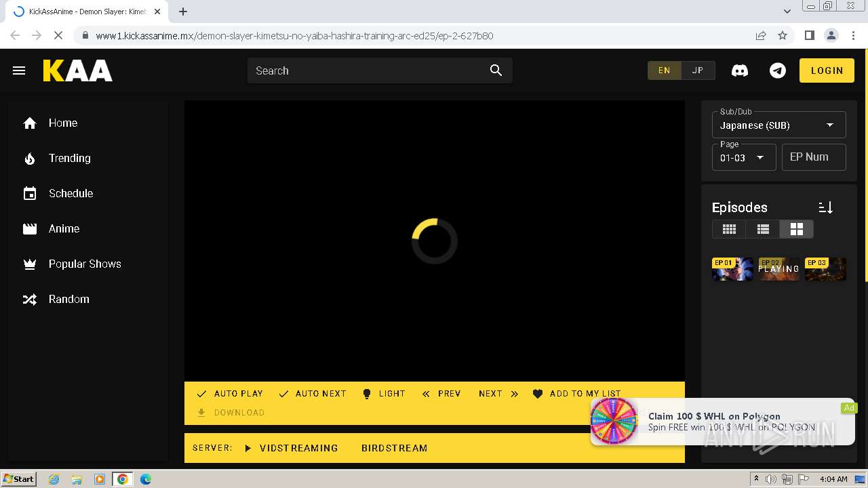The height and width of the screenshot is (488, 868).
Task: Stop loading the page
Action: click(58, 35)
